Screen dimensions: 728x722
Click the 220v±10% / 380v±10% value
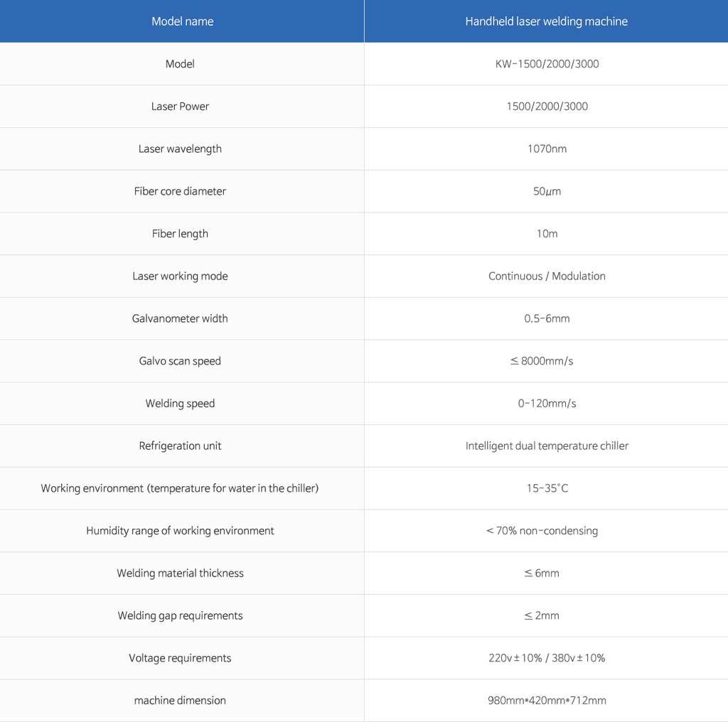coord(547,659)
